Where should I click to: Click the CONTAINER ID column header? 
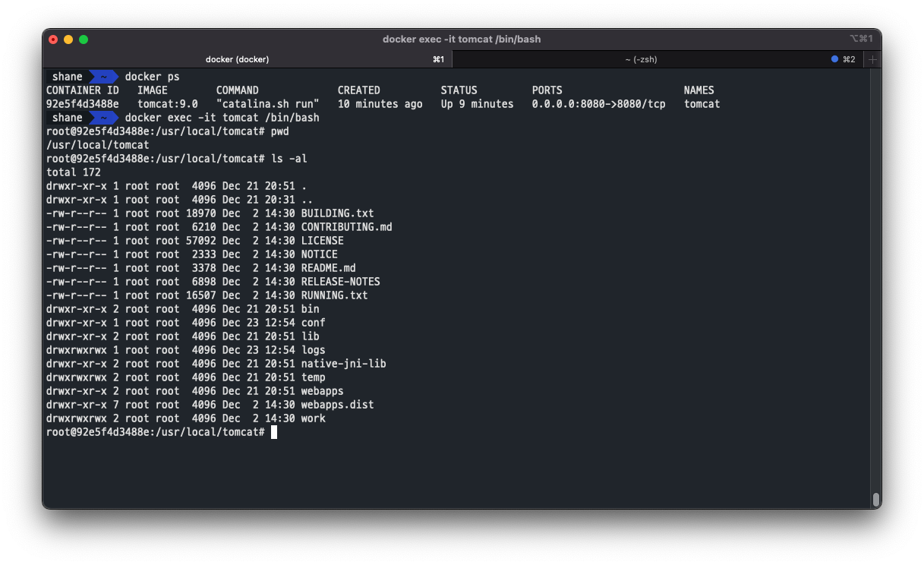tap(82, 90)
